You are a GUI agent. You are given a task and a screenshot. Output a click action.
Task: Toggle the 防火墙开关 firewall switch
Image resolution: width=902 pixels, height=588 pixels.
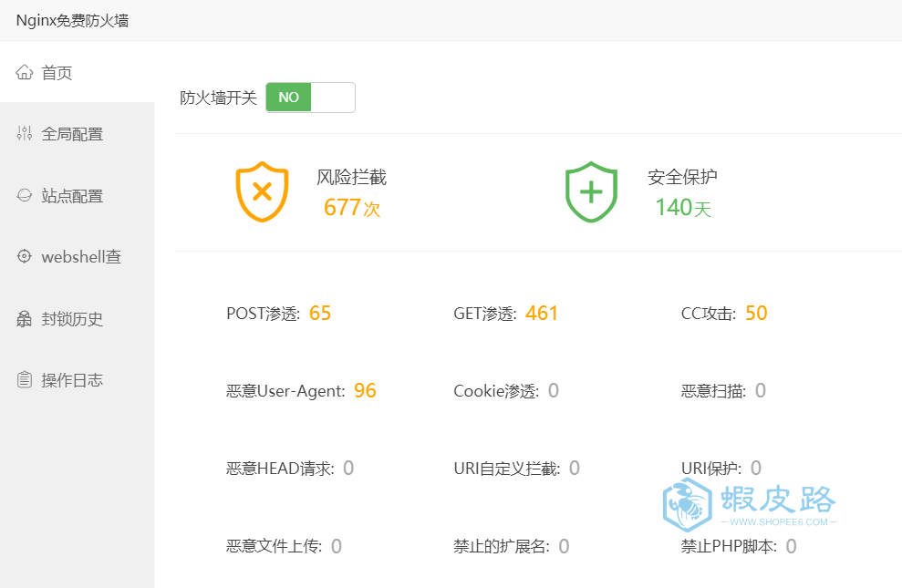[x=311, y=98]
